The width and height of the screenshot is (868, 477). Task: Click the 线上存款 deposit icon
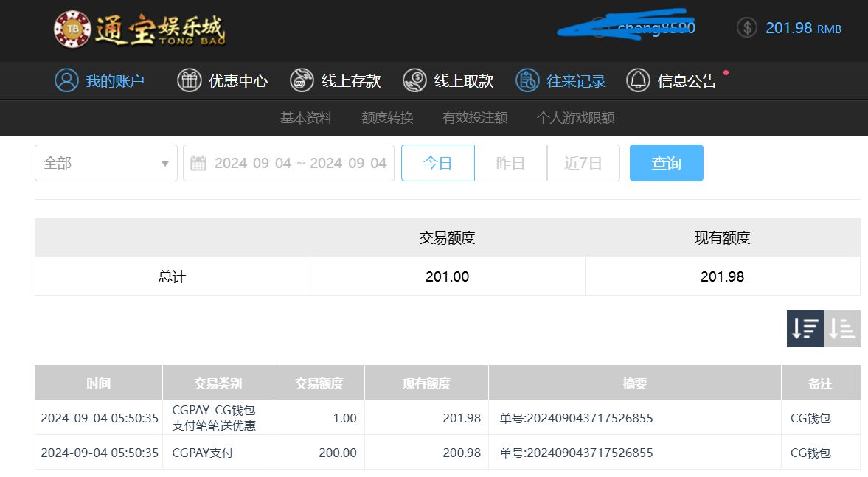302,81
